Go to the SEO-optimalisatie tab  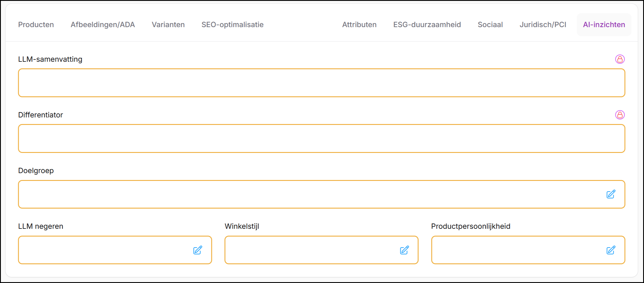pos(232,25)
